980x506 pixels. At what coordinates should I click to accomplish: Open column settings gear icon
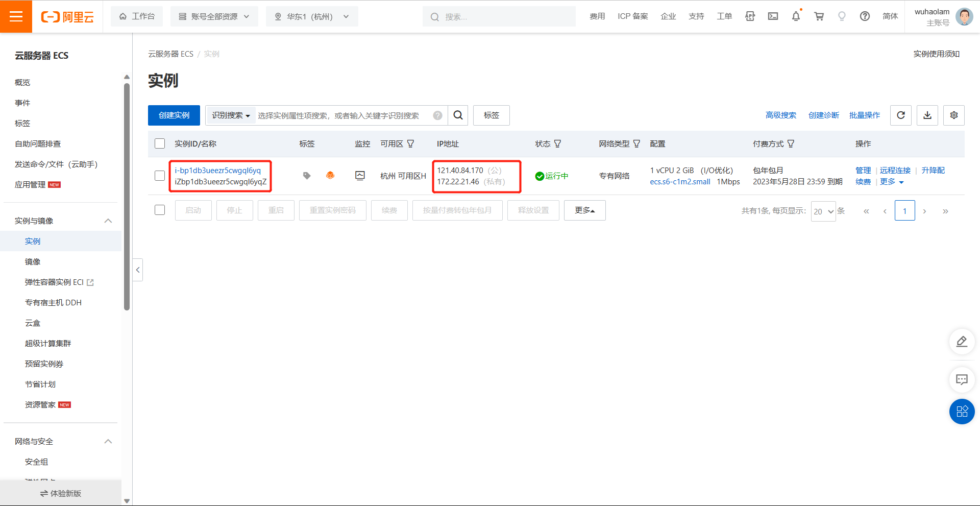pos(954,115)
